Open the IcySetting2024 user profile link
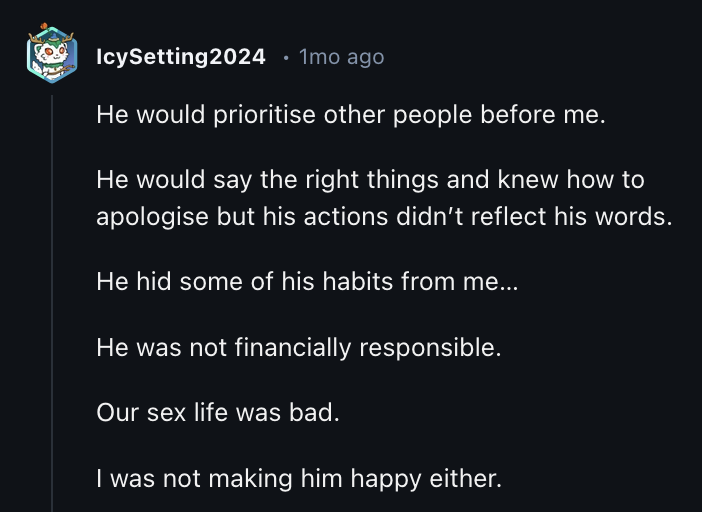 (x=180, y=57)
